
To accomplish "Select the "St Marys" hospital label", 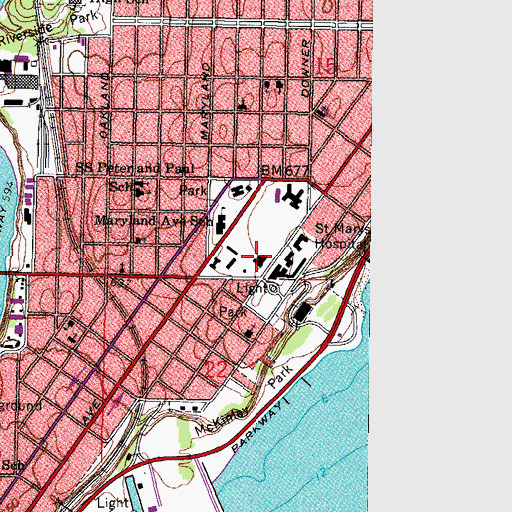I will coord(342,229).
